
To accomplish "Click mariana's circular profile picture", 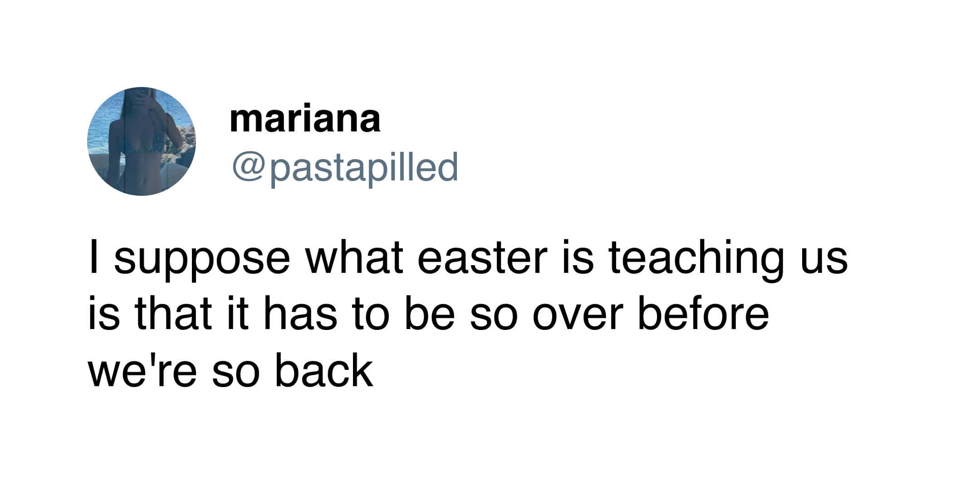I will 142,141.
